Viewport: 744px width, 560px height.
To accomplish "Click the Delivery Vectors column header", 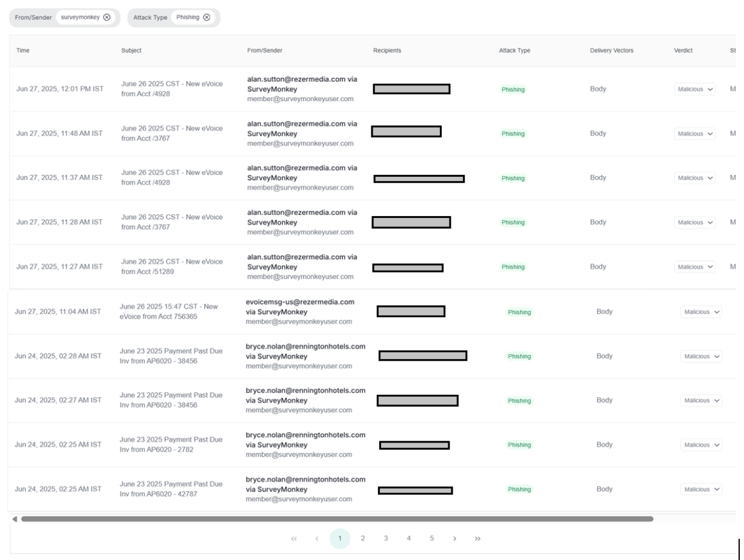I will pos(611,50).
